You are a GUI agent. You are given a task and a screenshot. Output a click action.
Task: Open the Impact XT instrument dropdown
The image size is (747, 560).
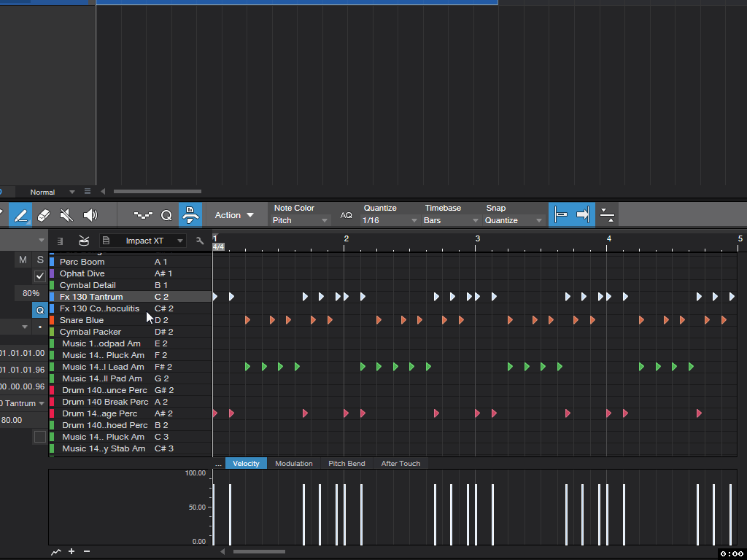coord(143,241)
